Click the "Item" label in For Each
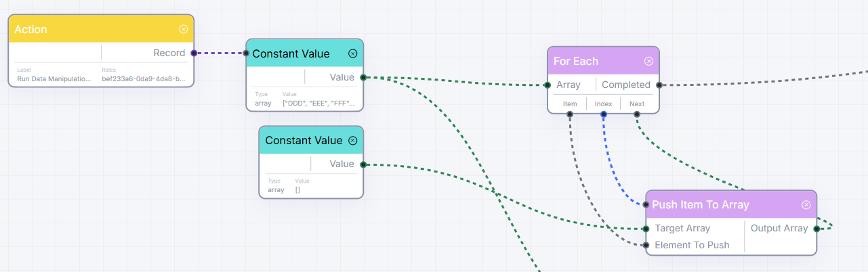This screenshot has width=868, height=272. coord(570,104)
